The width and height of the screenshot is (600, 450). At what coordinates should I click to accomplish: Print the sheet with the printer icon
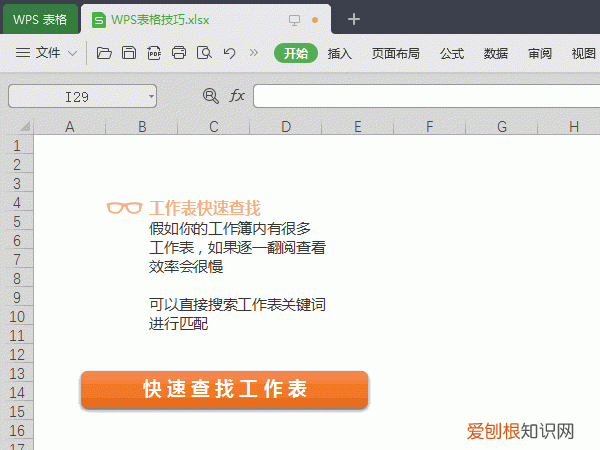tap(179, 53)
